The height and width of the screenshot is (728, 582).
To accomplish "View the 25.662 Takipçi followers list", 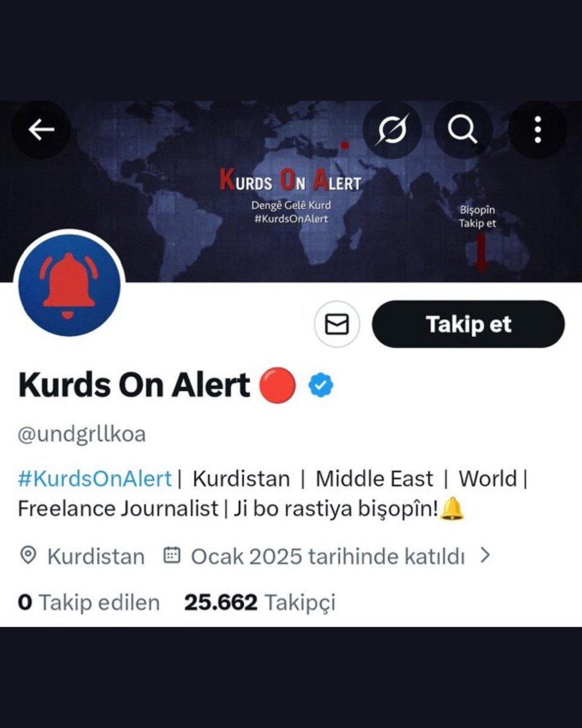I will 259,602.
